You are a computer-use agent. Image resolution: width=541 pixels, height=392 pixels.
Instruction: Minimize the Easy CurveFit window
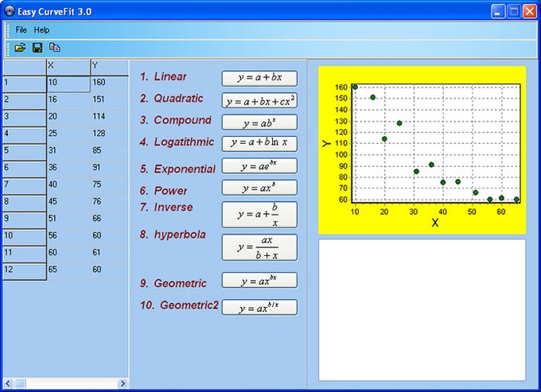[x=498, y=11]
